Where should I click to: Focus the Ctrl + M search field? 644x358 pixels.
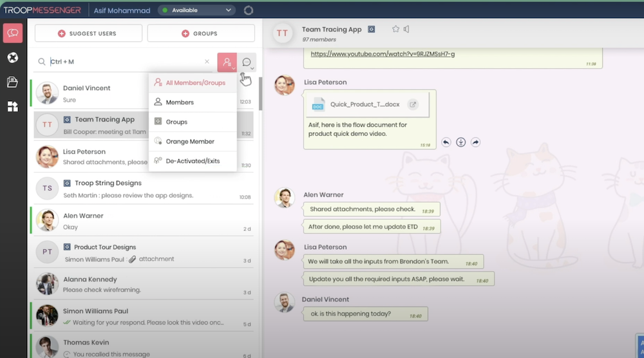coord(123,62)
